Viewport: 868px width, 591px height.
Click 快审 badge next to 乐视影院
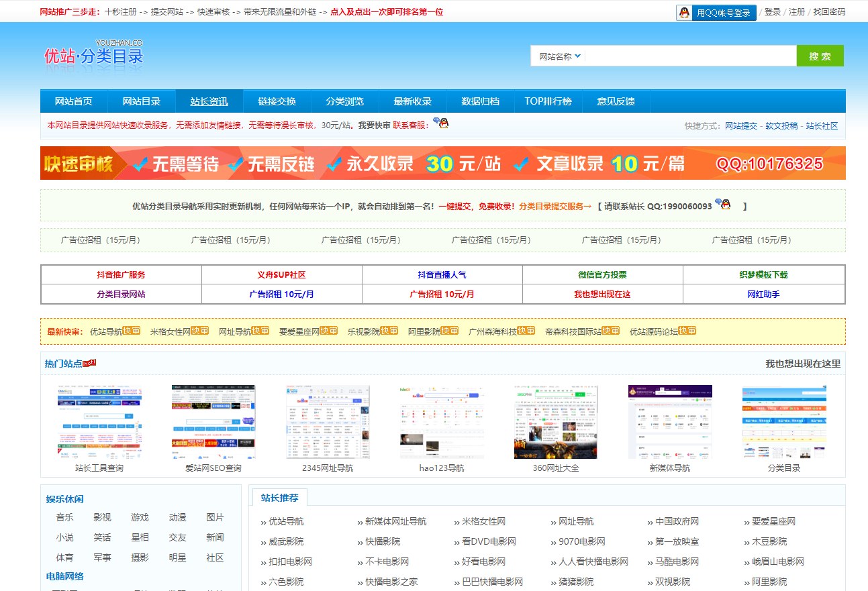tap(389, 331)
